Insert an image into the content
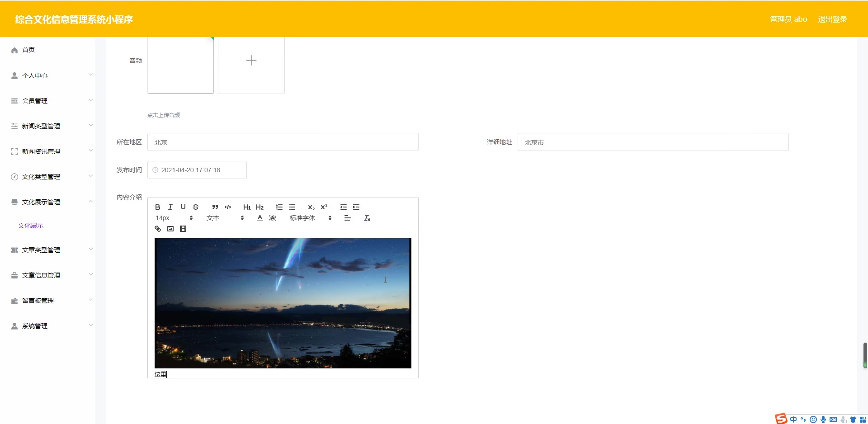 (x=170, y=229)
